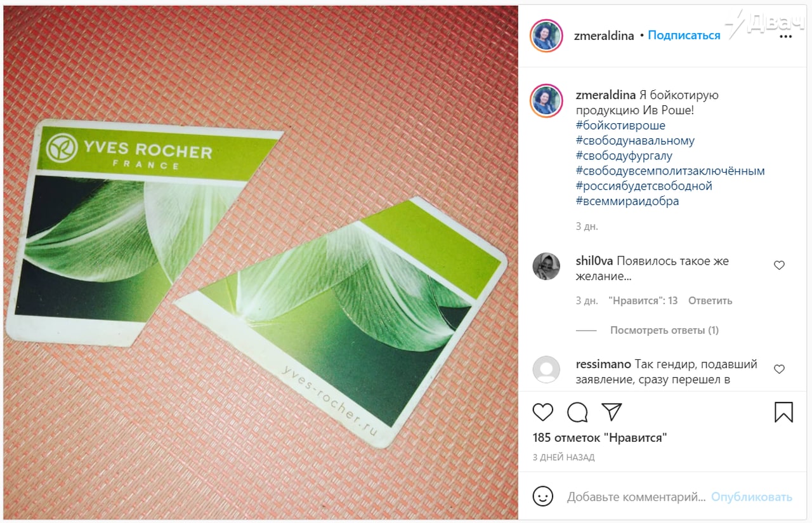Open the emoji picker smiley icon
Screen dimensions: 812x523
pyautogui.click(x=542, y=496)
